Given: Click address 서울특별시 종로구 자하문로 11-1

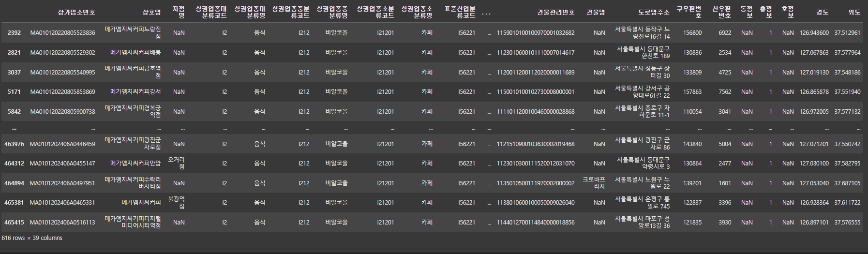Looking at the screenshot, I should 643,111.
